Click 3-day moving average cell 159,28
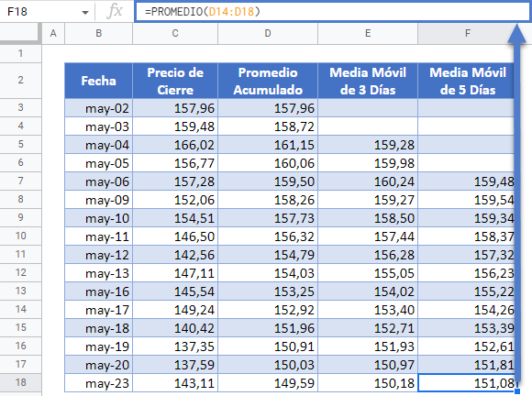 pyautogui.click(x=368, y=145)
